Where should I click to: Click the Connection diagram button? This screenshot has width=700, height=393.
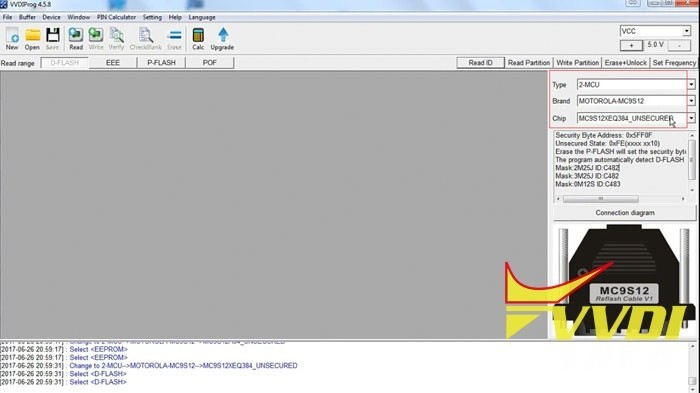[625, 213]
